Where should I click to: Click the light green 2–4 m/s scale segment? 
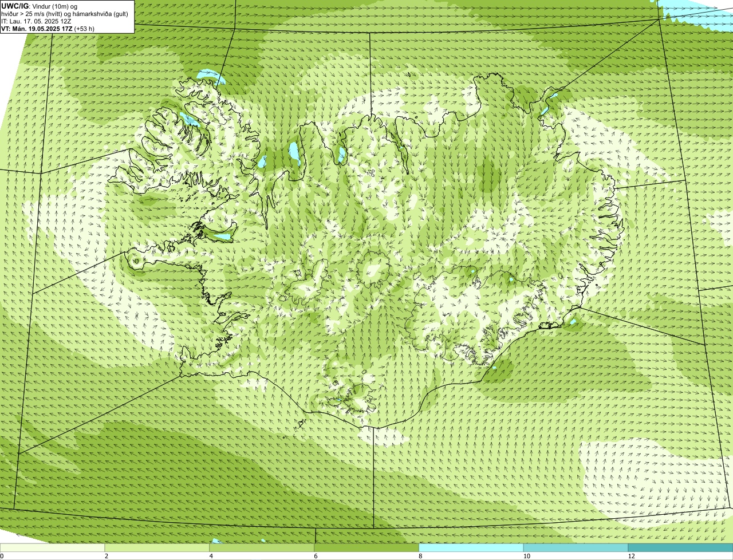pos(157,548)
